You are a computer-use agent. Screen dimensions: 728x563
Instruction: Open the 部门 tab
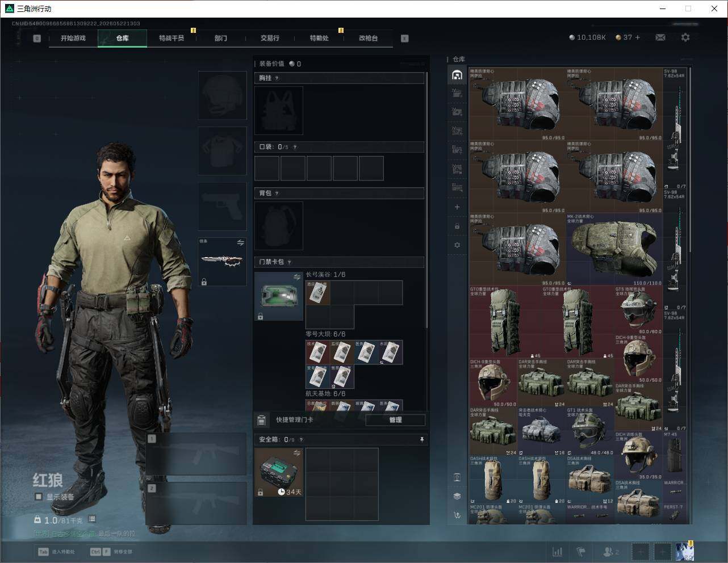[220, 38]
